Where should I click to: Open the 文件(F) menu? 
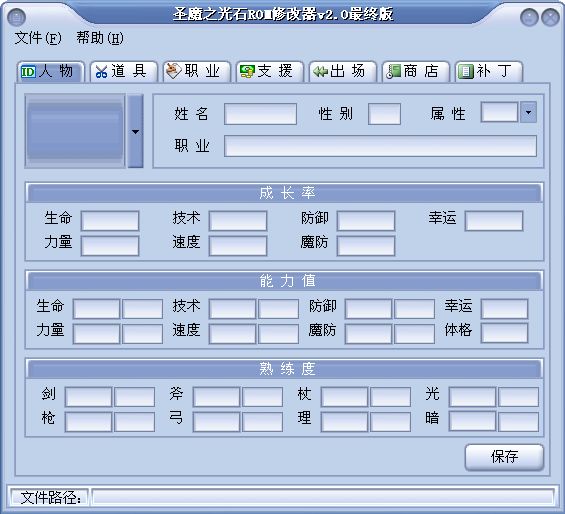point(38,38)
